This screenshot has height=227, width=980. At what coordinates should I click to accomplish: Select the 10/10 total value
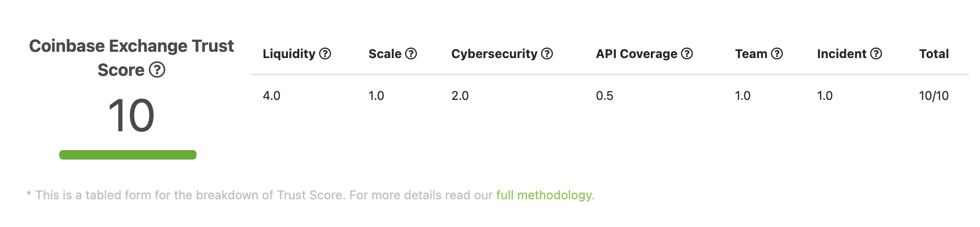(x=933, y=96)
